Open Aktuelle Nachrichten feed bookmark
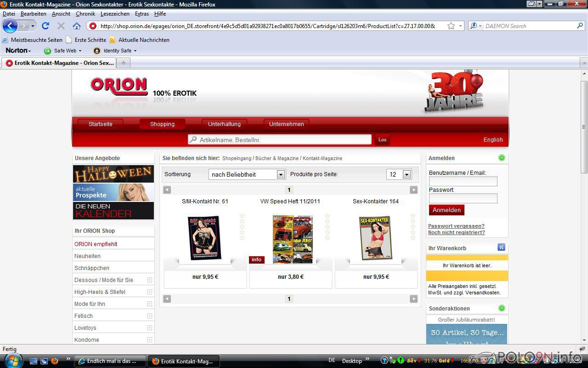 click(139, 40)
